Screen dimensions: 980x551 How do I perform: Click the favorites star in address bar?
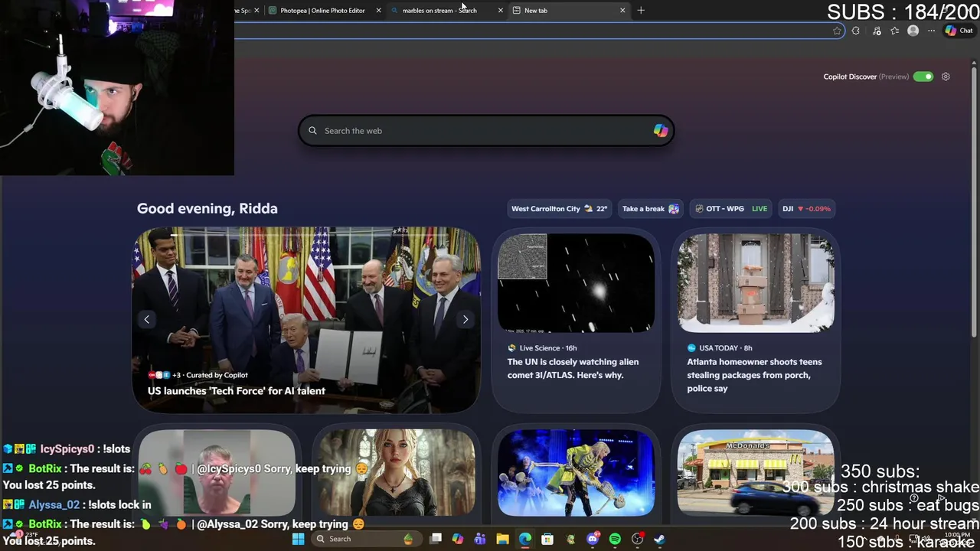[837, 31]
